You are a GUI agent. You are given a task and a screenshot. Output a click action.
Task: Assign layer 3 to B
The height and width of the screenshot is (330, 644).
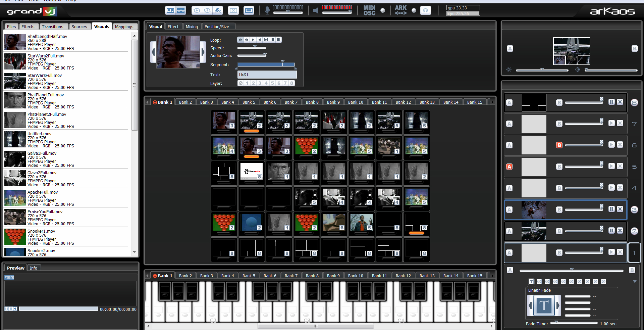(559, 210)
